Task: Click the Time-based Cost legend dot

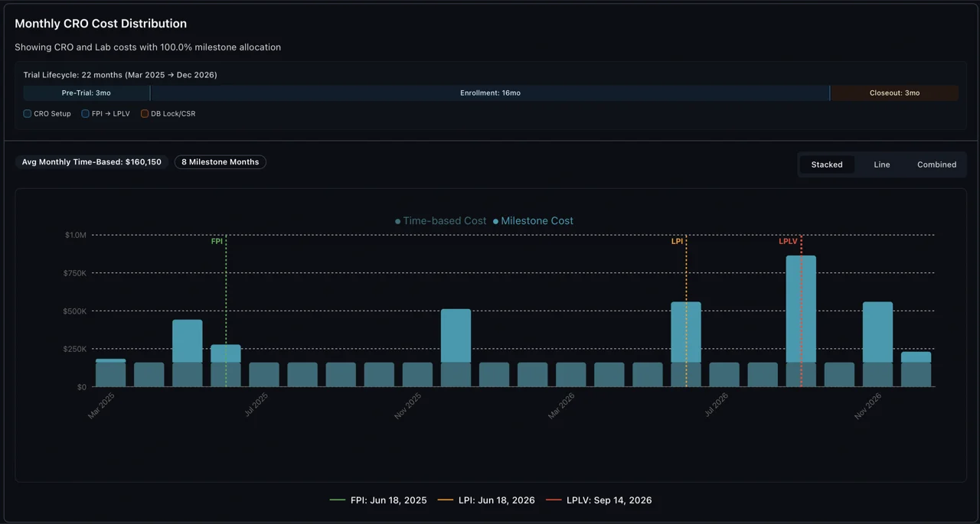Action: click(397, 220)
